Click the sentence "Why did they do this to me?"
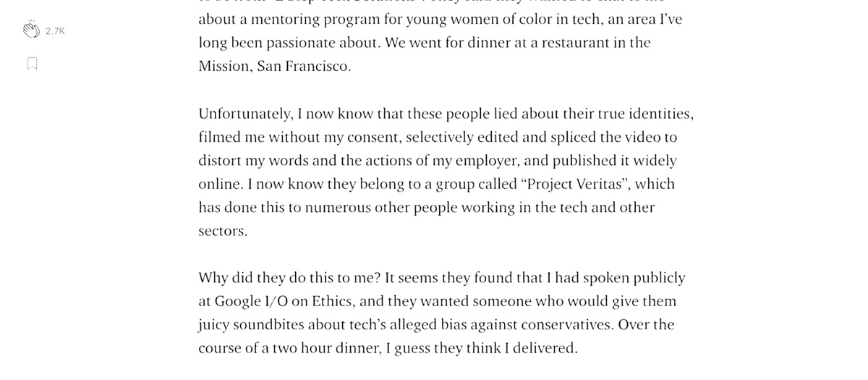Image resolution: width=868 pixels, height=380 pixels. pyautogui.click(x=289, y=278)
